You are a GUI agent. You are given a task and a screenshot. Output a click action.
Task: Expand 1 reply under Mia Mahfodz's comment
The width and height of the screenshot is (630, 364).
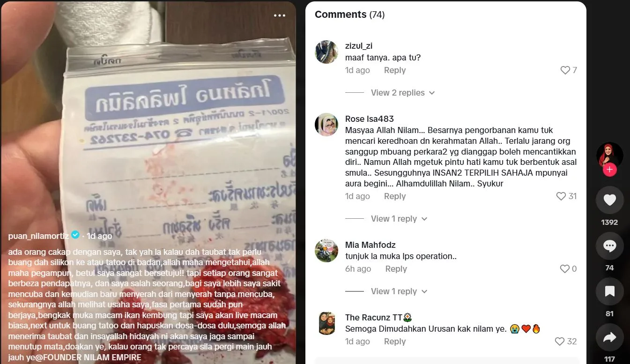399,291
